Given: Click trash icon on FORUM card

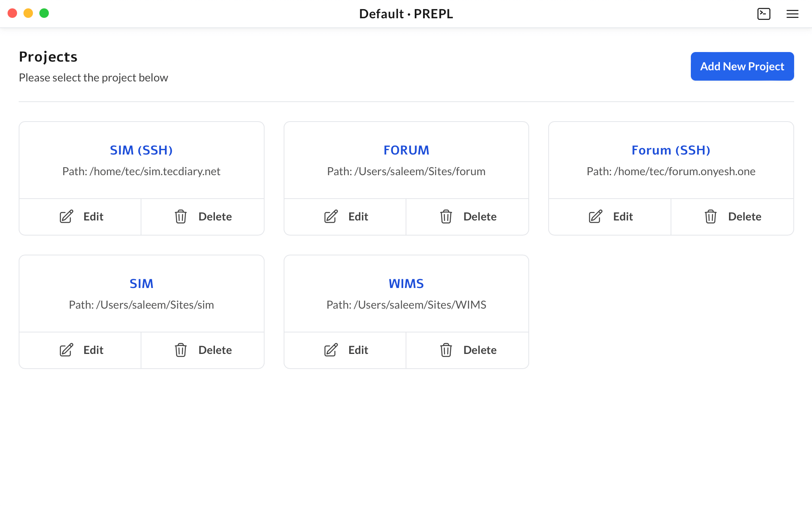Looking at the screenshot, I should click(446, 216).
